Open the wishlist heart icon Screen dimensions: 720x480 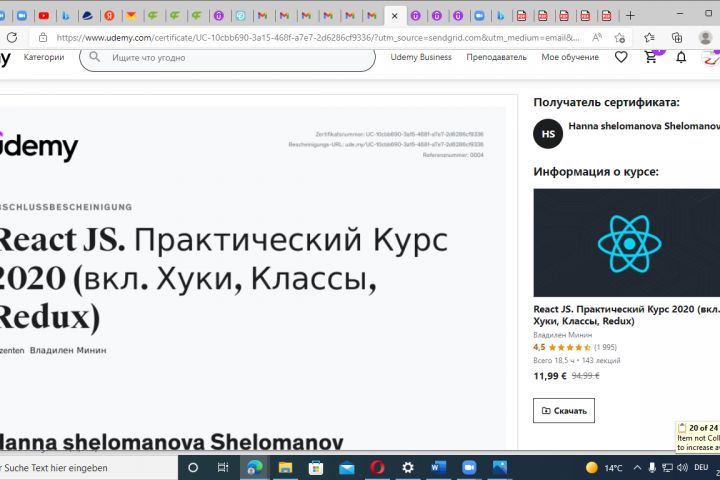coord(621,57)
